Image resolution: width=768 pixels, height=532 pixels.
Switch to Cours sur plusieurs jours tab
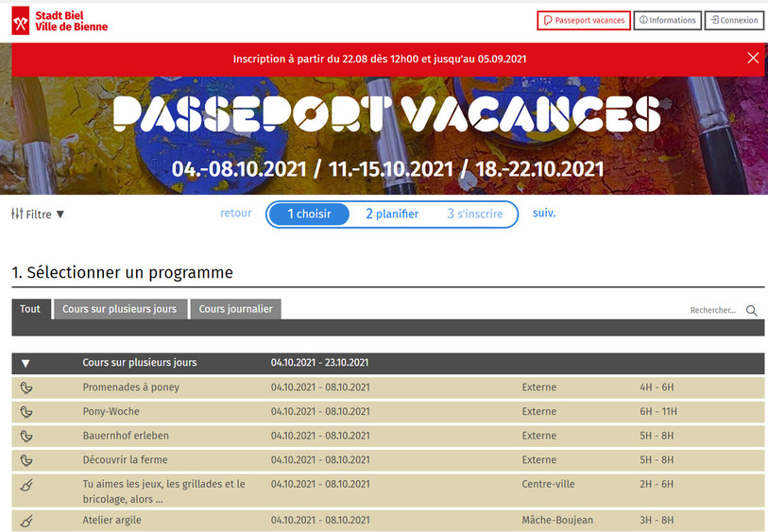click(x=120, y=309)
